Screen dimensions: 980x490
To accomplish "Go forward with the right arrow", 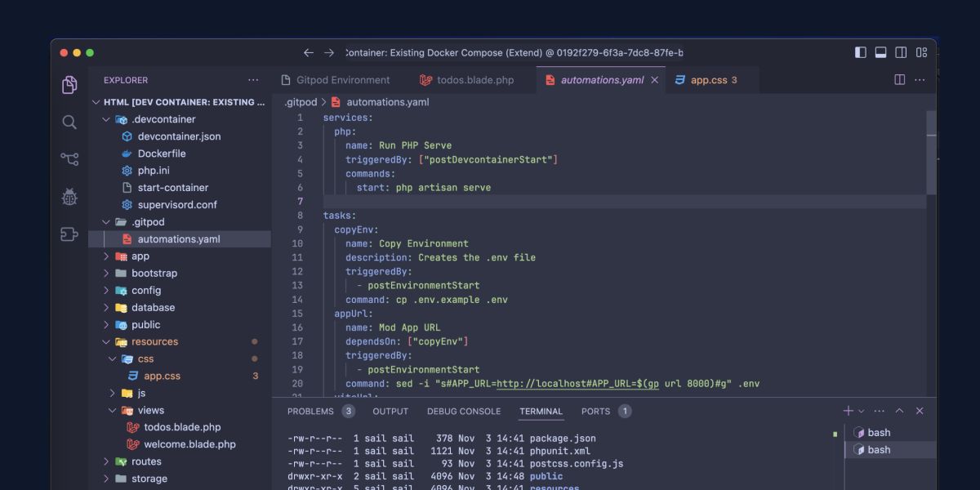I will [x=329, y=52].
